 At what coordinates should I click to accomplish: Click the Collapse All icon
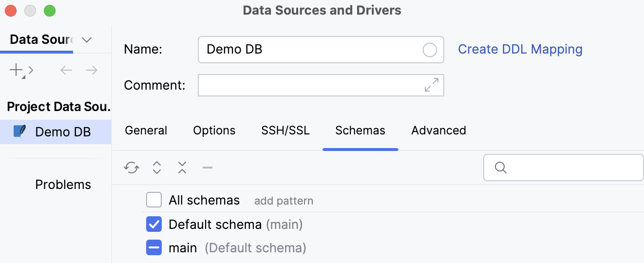(182, 168)
